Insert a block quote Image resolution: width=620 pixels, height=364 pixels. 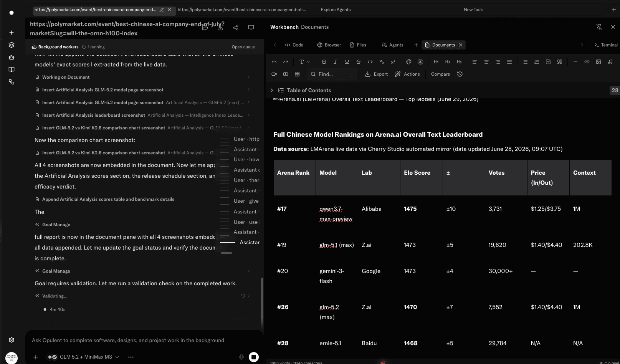click(560, 62)
